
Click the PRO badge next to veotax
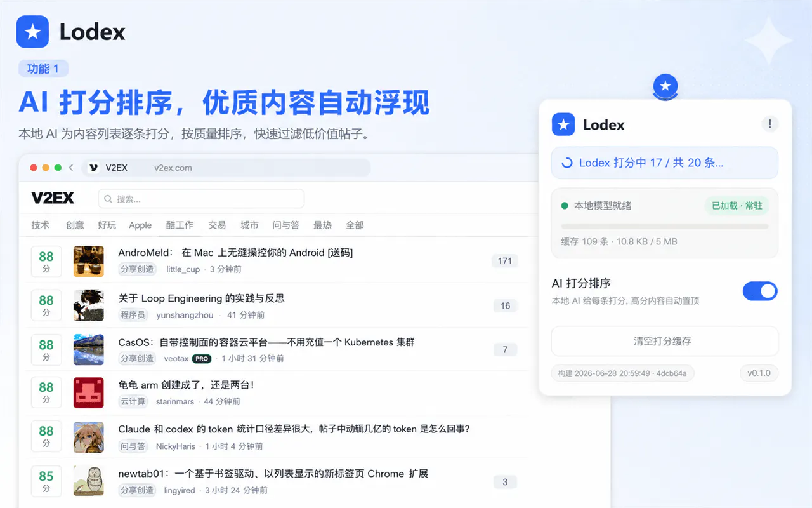pos(202,359)
